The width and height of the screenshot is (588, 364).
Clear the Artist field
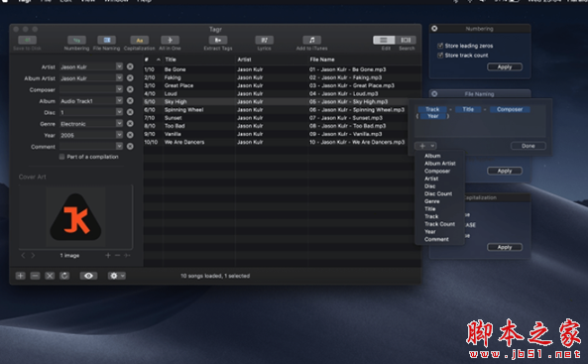tap(130, 66)
